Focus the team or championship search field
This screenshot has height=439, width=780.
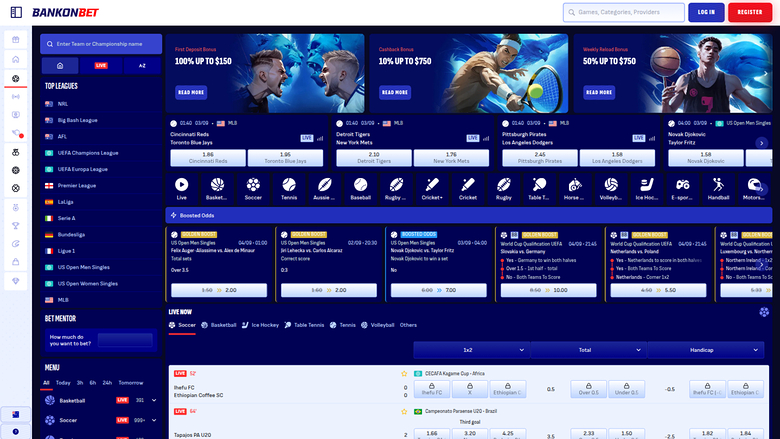101,44
